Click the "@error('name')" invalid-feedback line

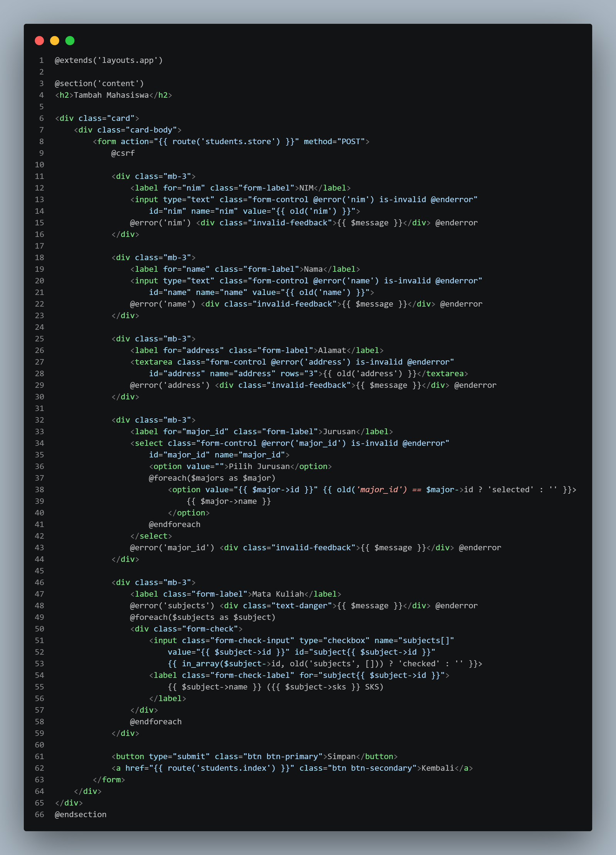306,304
